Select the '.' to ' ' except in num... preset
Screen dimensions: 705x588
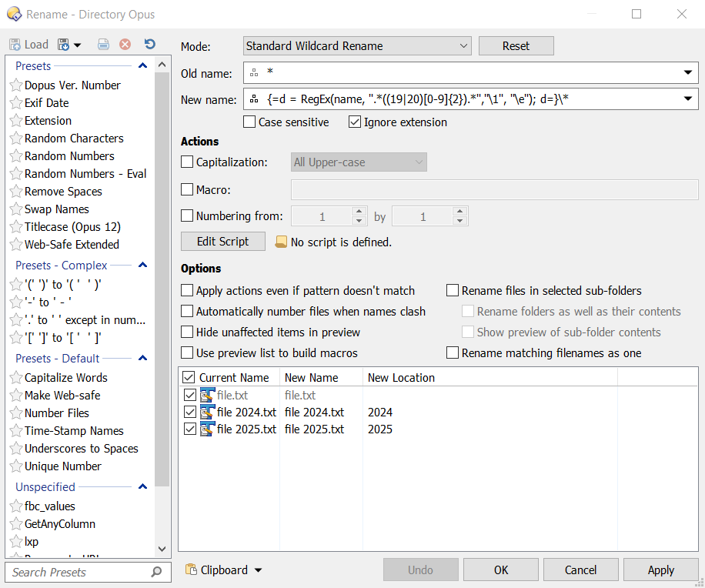pyautogui.click(x=85, y=320)
